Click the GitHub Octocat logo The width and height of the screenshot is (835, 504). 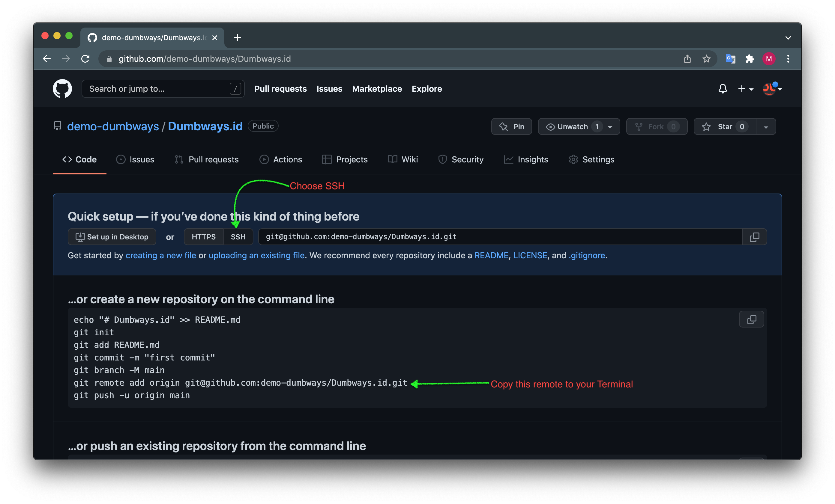pyautogui.click(x=62, y=89)
